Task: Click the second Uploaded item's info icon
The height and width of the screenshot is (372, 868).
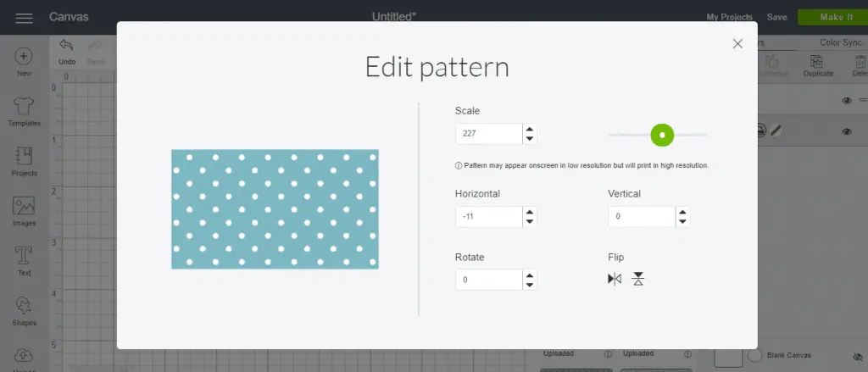Action: coord(687,353)
